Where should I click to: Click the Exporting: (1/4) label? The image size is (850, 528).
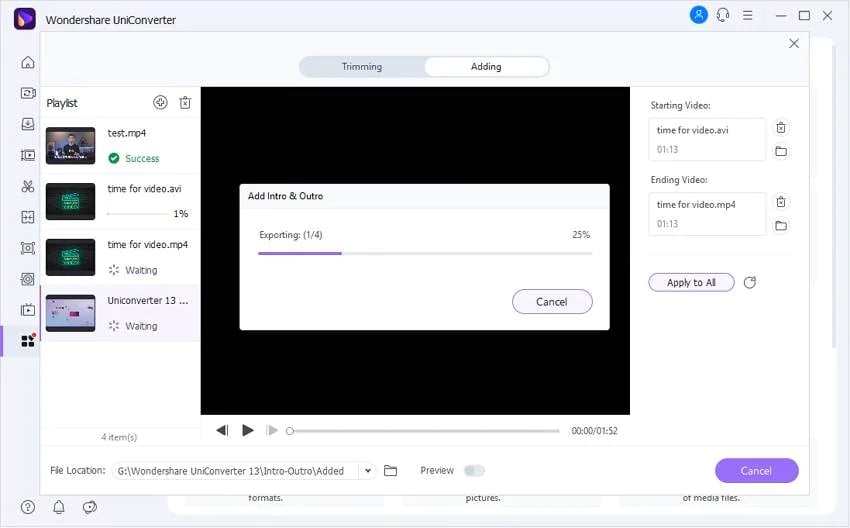pos(291,235)
